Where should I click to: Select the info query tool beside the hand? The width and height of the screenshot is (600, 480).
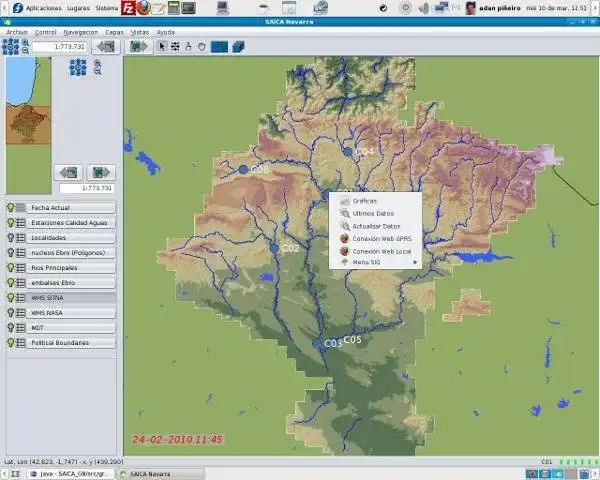(x=188, y=47)
